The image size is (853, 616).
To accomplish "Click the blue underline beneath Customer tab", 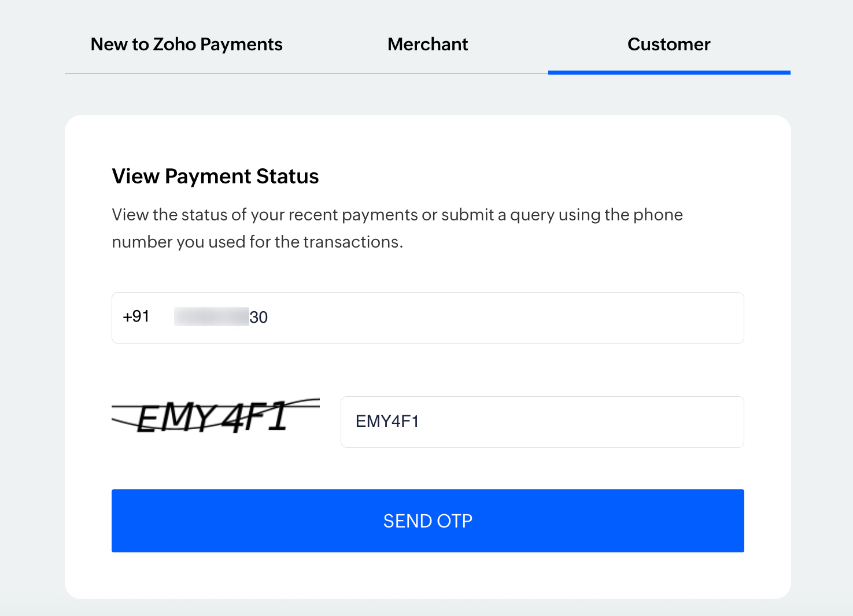I will coord(669,72).
